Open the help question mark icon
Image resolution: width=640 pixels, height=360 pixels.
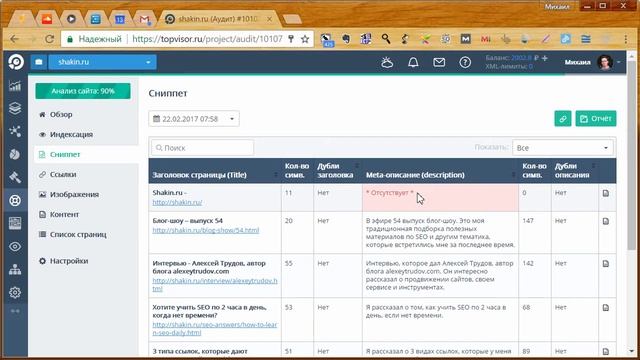[465, 62]
